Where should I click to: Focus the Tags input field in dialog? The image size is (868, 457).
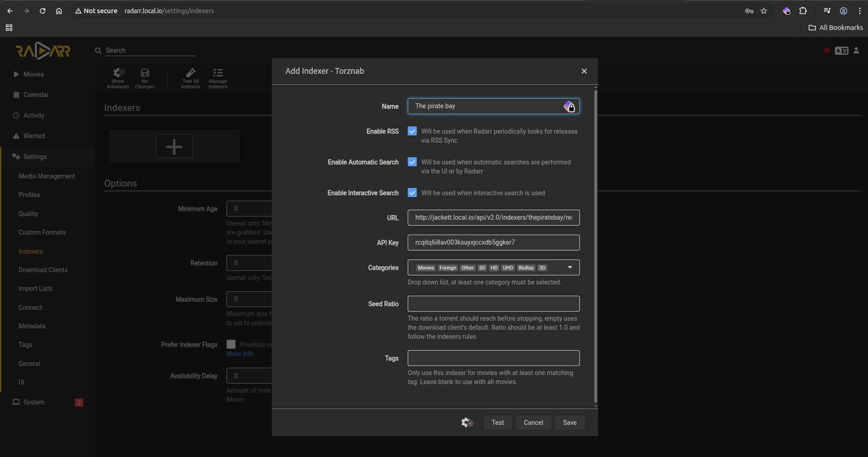pos(494,358)
